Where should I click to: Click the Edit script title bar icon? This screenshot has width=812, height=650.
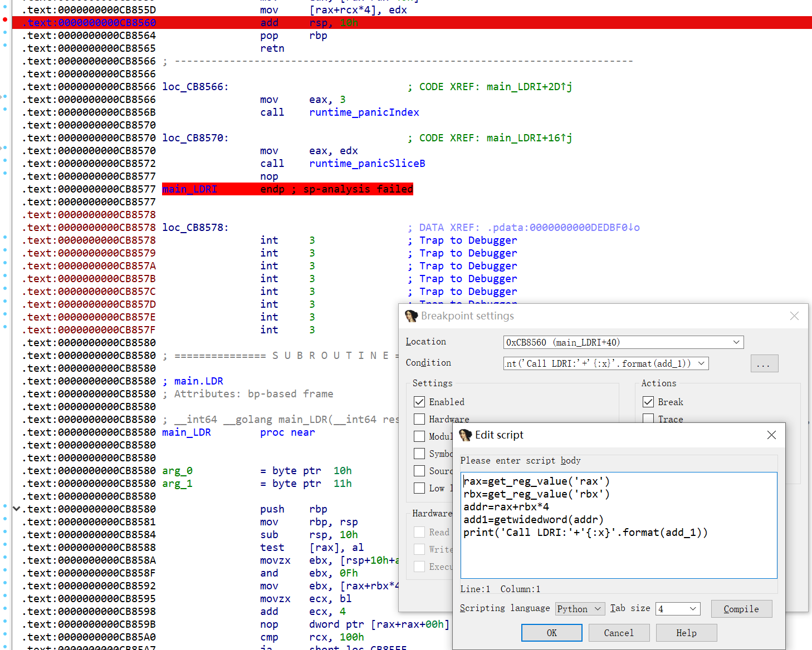pos(466,435)
